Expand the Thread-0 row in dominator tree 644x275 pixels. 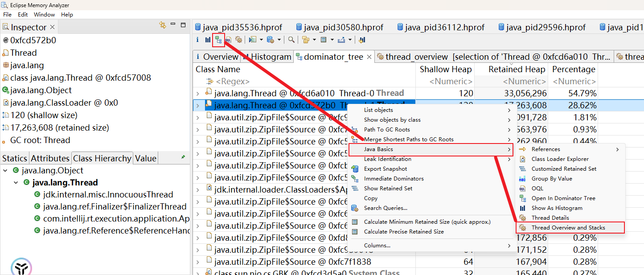(198, 93)
